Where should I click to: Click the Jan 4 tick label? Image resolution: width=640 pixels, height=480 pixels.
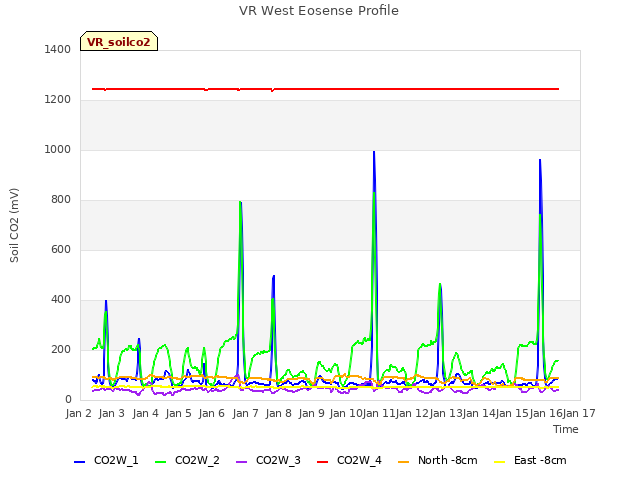(x=145, y=413)
